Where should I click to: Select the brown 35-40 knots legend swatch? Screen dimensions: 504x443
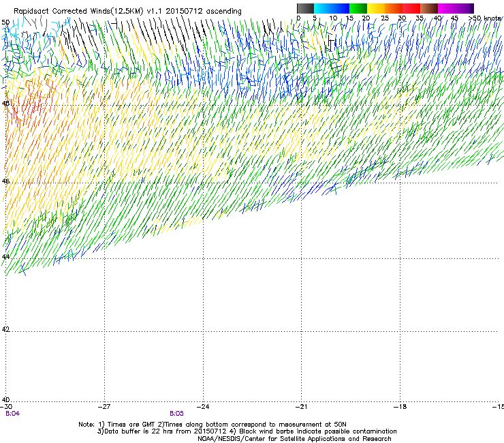(x=429, y=8)
